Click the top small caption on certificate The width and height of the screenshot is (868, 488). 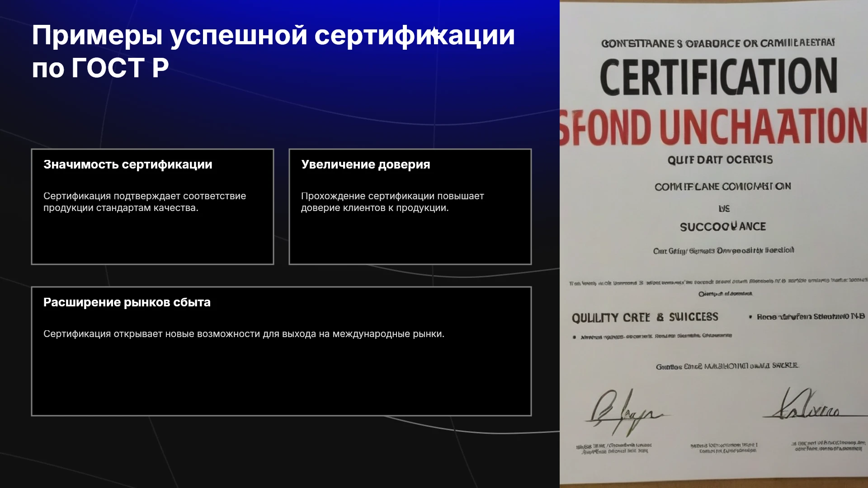pyautogui.click(x=718, y=43)
